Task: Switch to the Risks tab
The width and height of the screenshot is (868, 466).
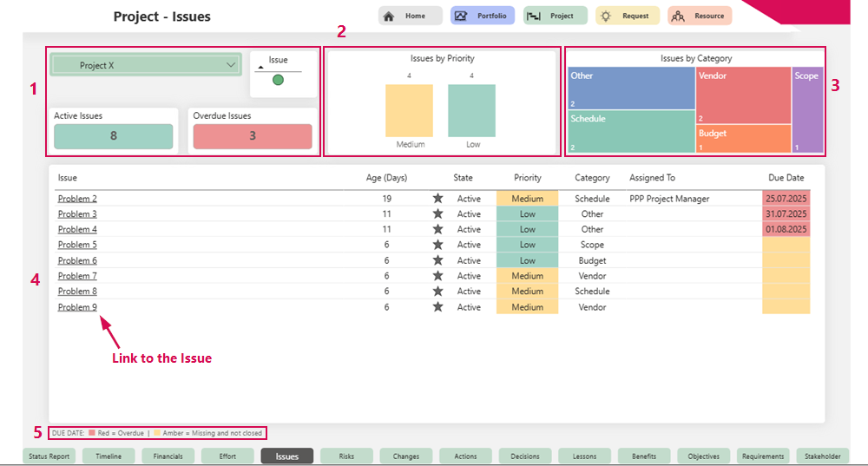Action: tap(346, 456)
